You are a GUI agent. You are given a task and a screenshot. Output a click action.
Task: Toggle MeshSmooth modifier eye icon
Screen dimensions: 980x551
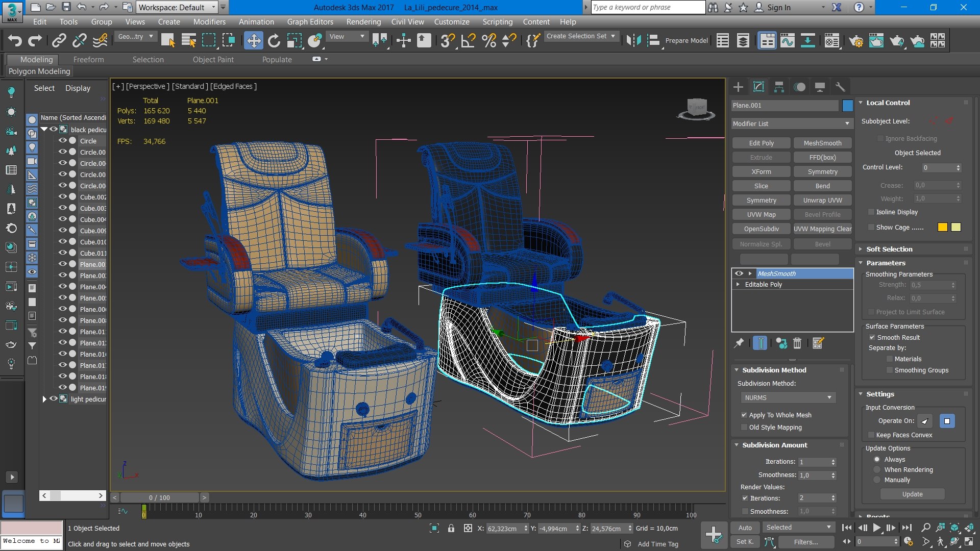(x=739, y=273)
